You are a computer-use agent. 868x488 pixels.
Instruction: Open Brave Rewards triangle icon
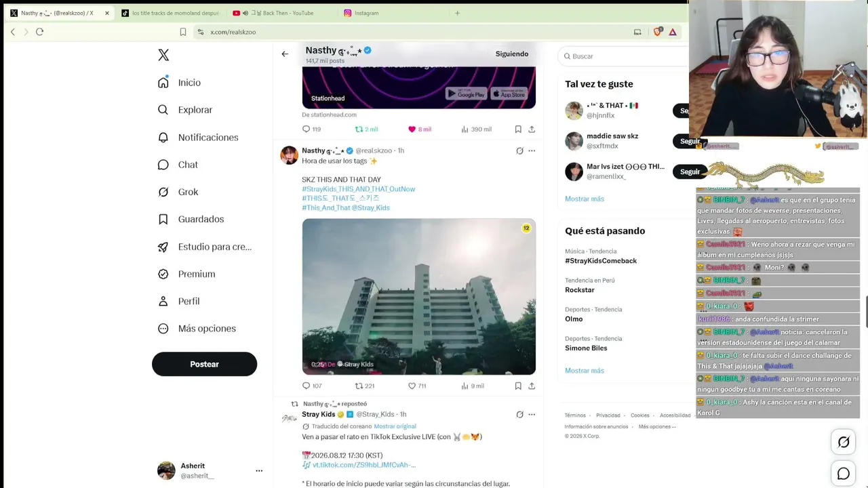click(x=673, y=32)
